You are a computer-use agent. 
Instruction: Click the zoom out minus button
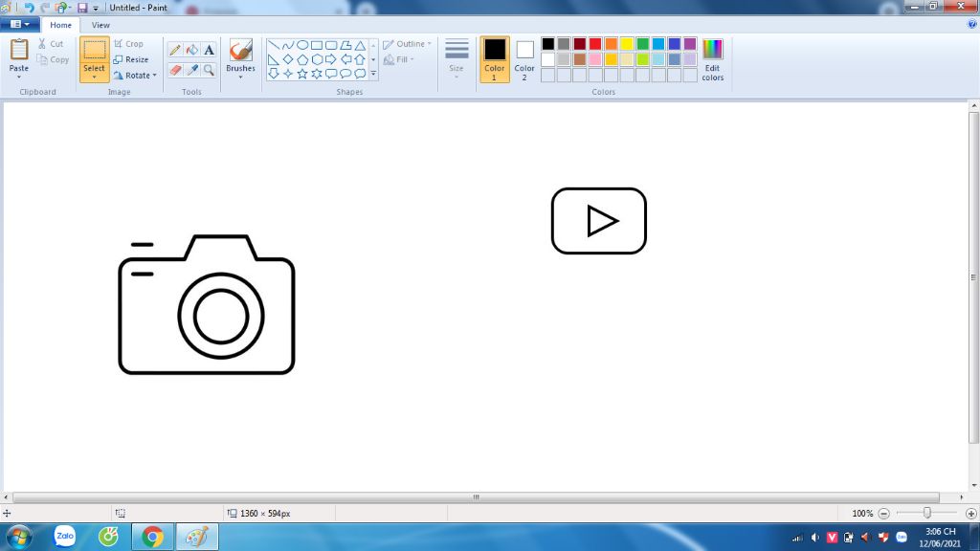883,514
